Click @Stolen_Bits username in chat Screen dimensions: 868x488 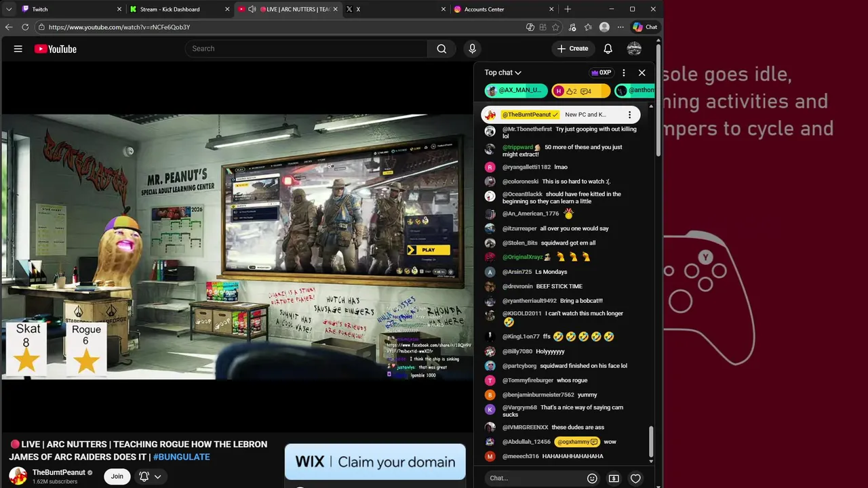coord(519,243)
